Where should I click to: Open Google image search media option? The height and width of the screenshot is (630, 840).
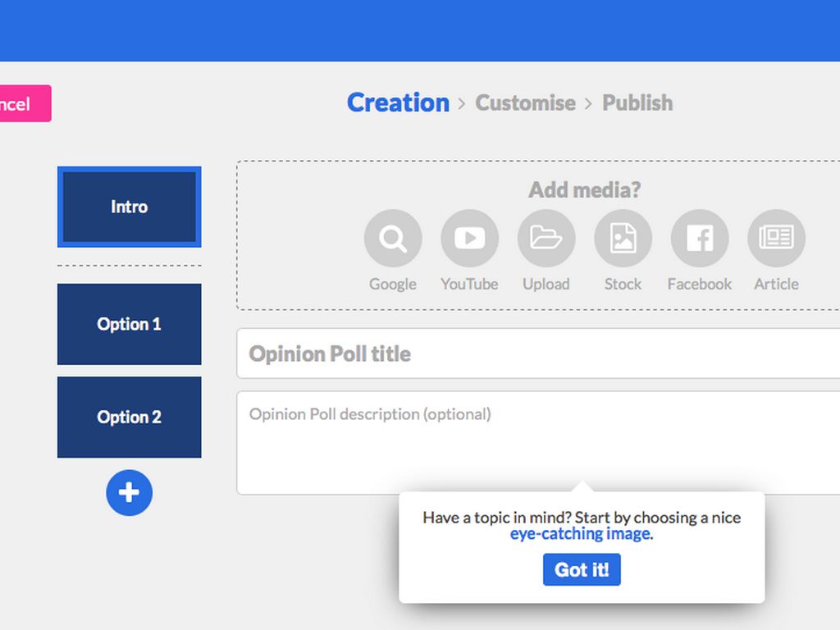coord(393,239)
